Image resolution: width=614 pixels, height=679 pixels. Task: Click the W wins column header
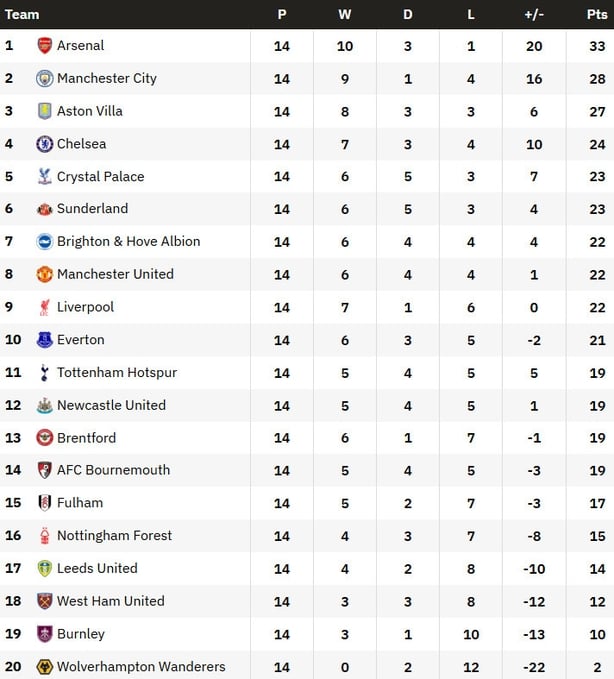pos(345,14)
